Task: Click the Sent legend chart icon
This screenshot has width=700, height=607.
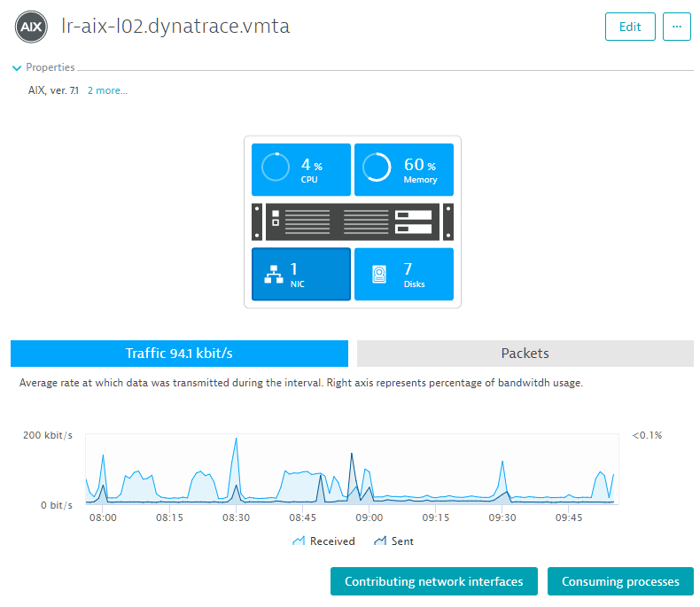Action: (380, 541)
